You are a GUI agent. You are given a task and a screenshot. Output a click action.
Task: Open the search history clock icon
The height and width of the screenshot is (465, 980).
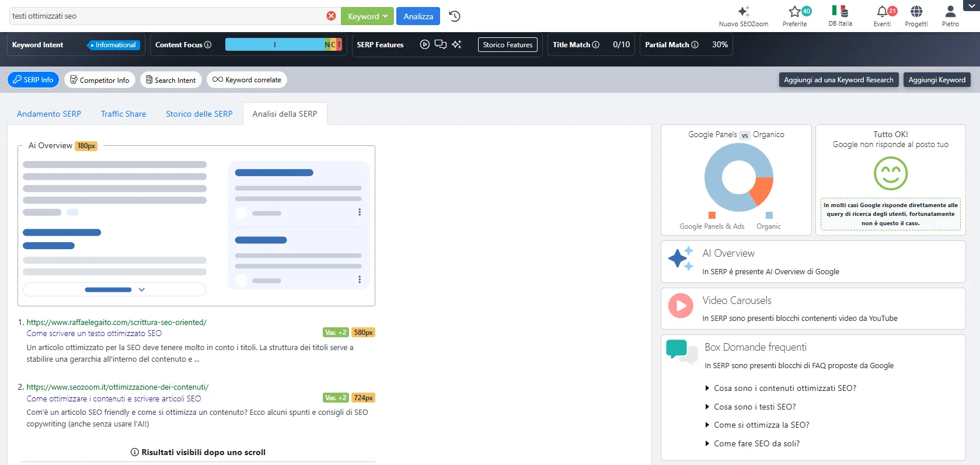coord(455,16)
